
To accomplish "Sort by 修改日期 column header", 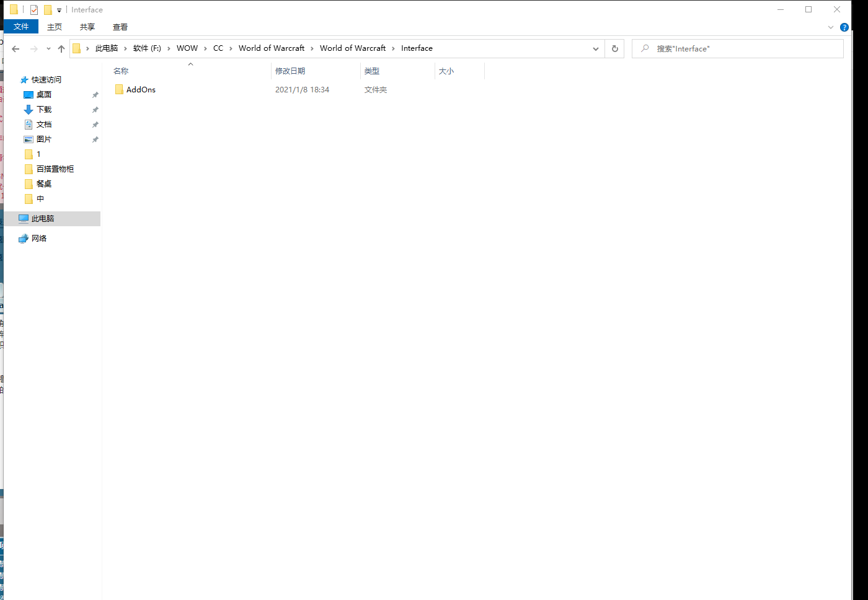I will 290,71.
